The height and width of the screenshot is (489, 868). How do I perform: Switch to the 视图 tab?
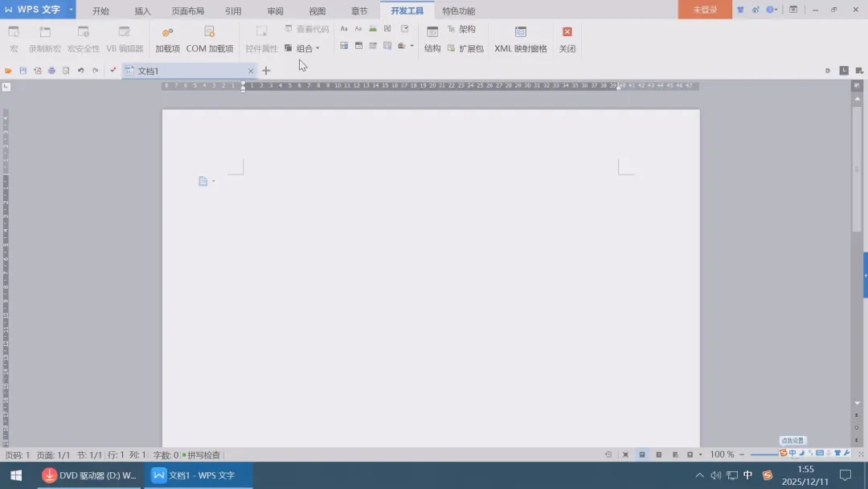pos(317,10)
